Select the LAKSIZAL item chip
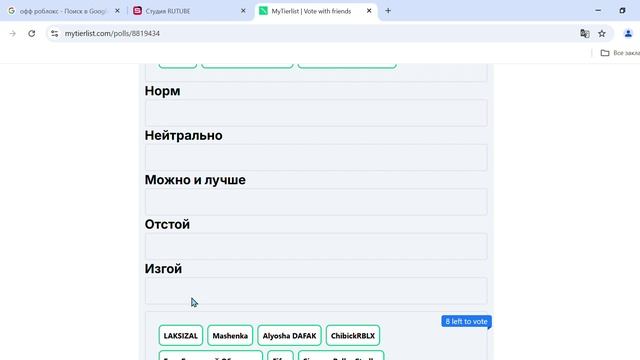Viewport: 640px width, 360px height. (x=180, y=336)
